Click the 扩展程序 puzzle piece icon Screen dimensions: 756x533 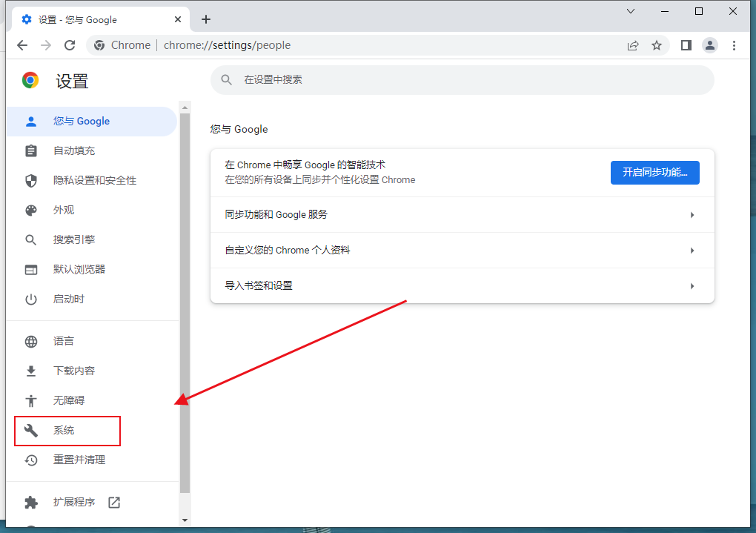click(x=31, y=502)
